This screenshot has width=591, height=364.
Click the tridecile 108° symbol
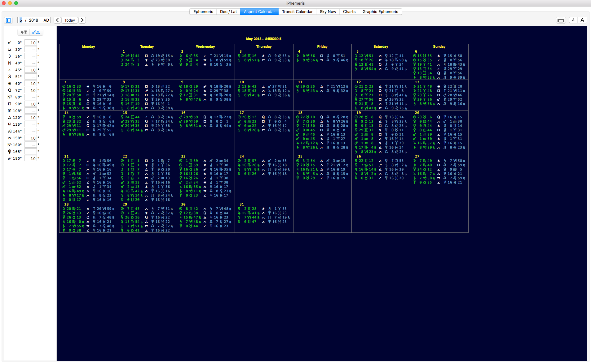coord(10,111)
